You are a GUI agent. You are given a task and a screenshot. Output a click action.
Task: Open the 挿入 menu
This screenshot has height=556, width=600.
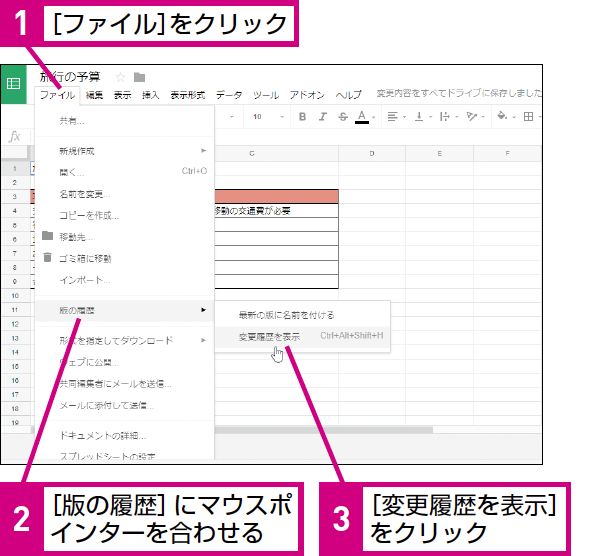150,95
